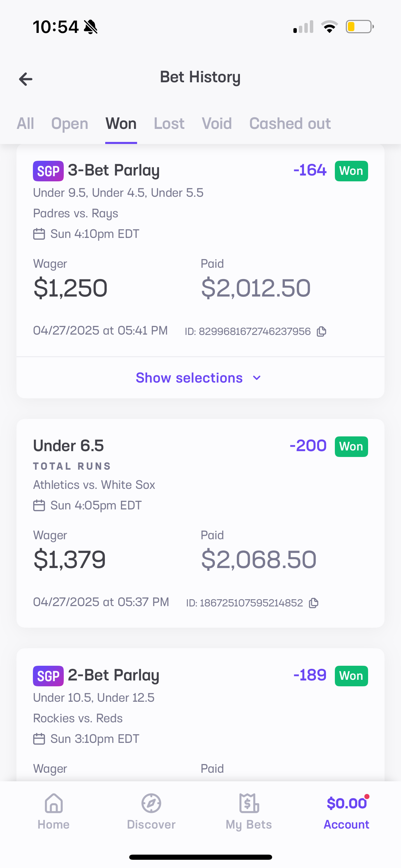Image resolution: width=401 pixels, height=868 pixels.
Task: Select the Cashed out tab
Action: point(290,124)
